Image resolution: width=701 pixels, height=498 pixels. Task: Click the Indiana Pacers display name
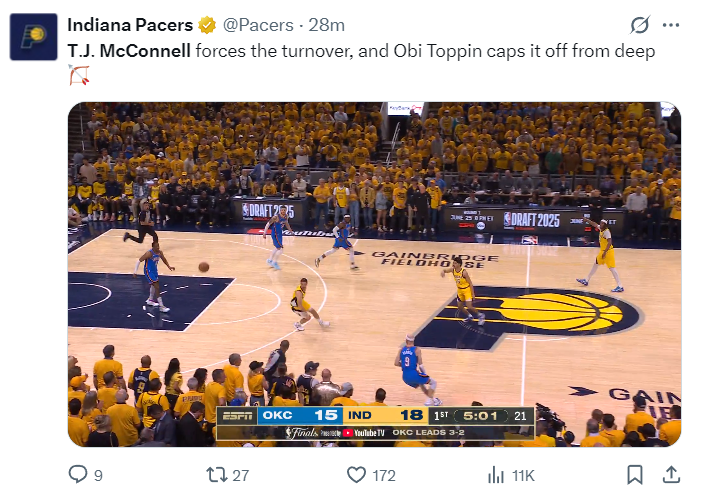[129, 24]
